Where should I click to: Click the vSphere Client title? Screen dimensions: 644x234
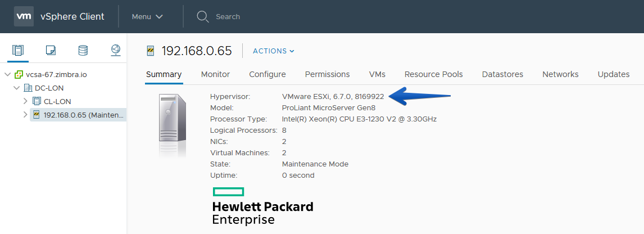(x=72, y=17)
